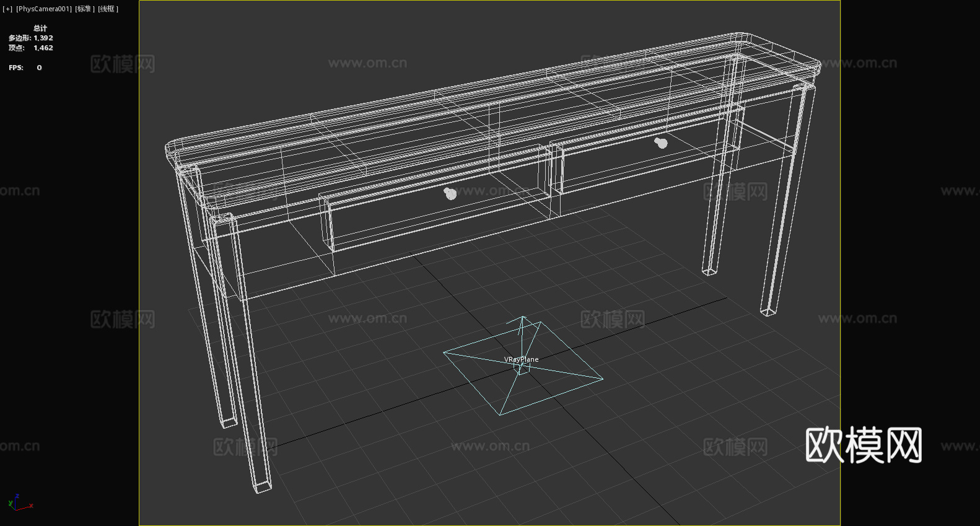Click the right drawer knob on the table
Screen dimensions: 980x526
coord(661,142)
